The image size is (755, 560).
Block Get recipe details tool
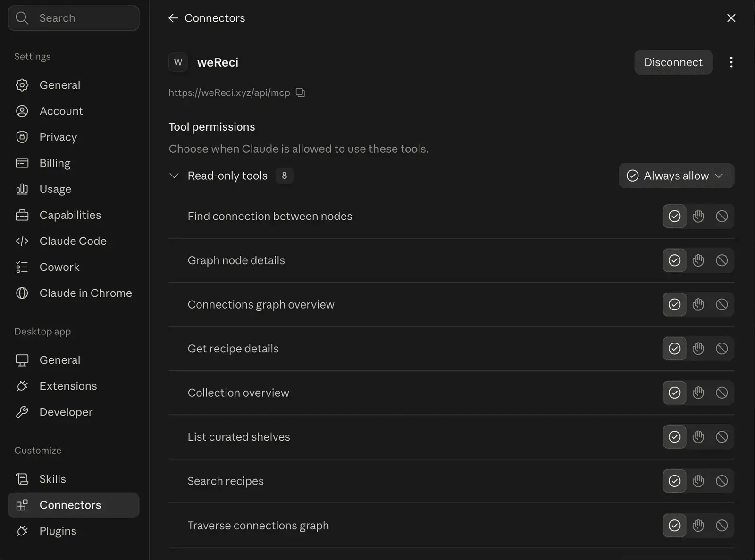tap(721, 349)
